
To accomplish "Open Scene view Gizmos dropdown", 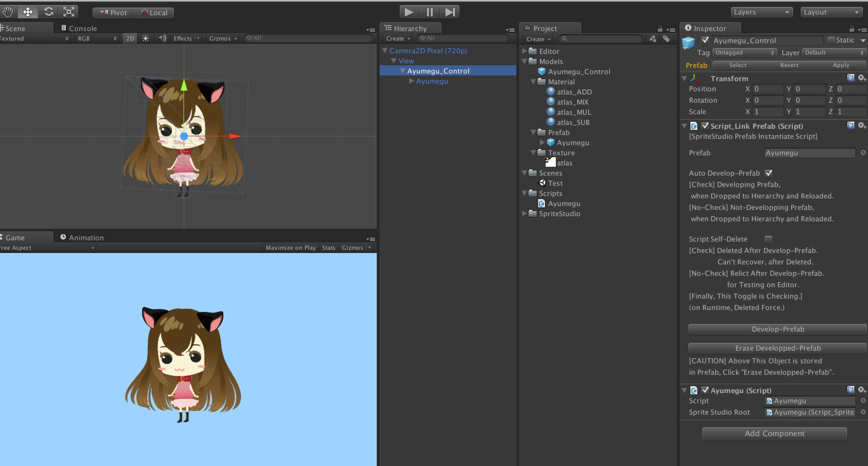I will pos(223,38).
